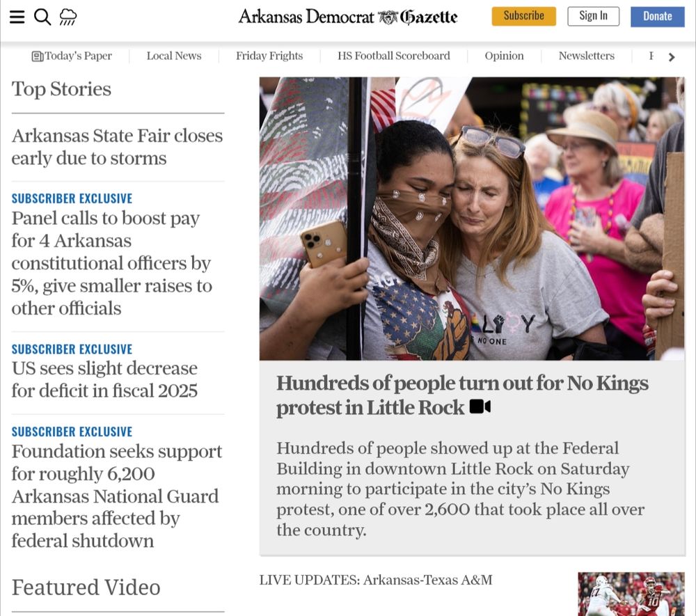Open the No Kings protest lead photo

click(473, 219)
